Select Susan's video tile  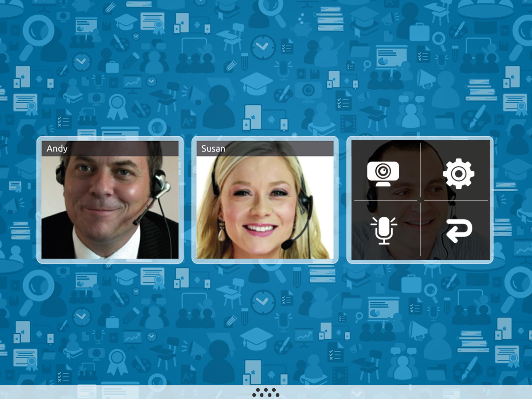click(265, 200)
